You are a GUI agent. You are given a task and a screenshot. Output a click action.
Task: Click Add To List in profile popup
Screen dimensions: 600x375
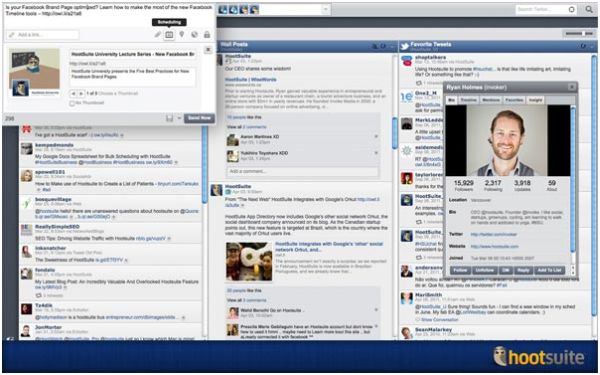pos(549,270)
